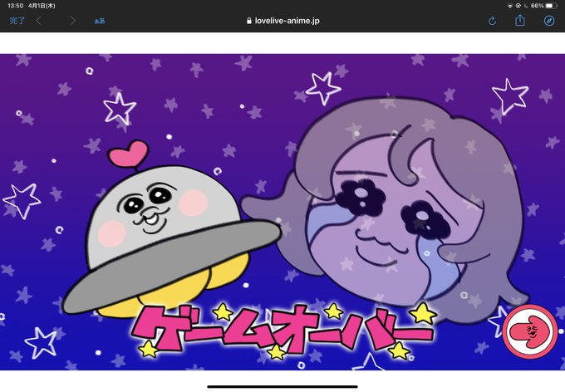Tap the battery 66% status indicator
The image size is (565, 392).
[x=543, y=6]
